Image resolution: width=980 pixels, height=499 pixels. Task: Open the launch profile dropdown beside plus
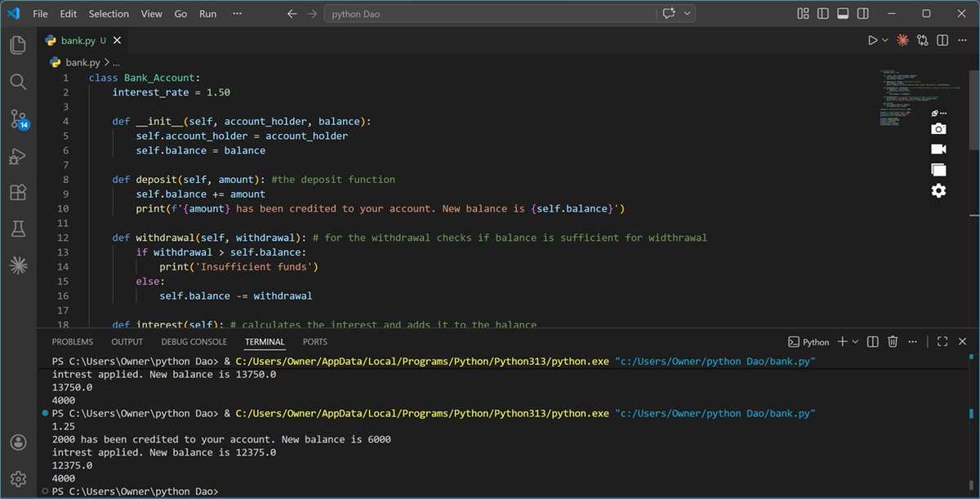point(855,342)
